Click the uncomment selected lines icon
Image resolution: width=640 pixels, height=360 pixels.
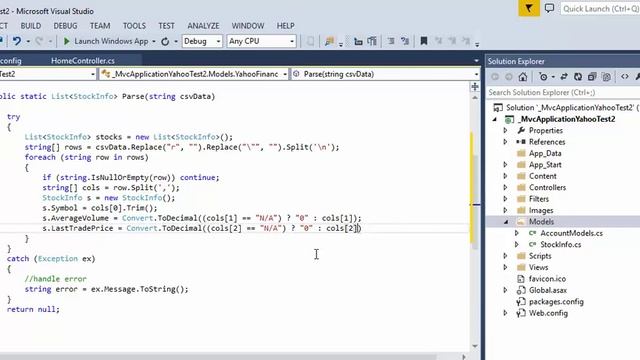click(405, 41)
